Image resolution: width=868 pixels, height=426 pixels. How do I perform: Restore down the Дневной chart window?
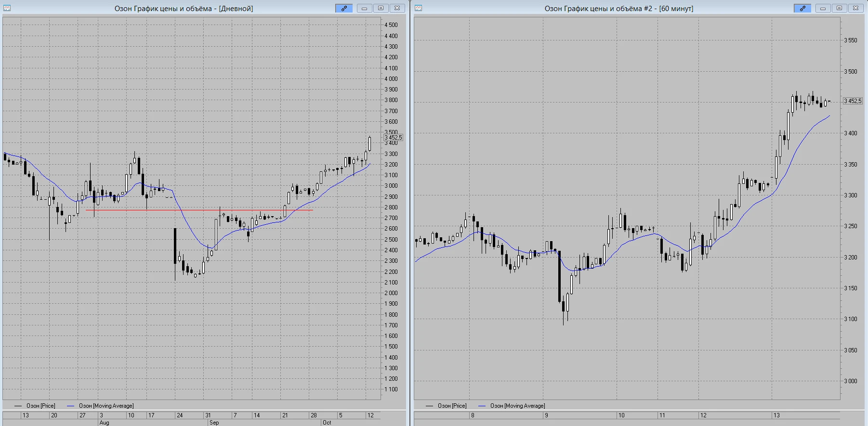click(x=381, y=8)
